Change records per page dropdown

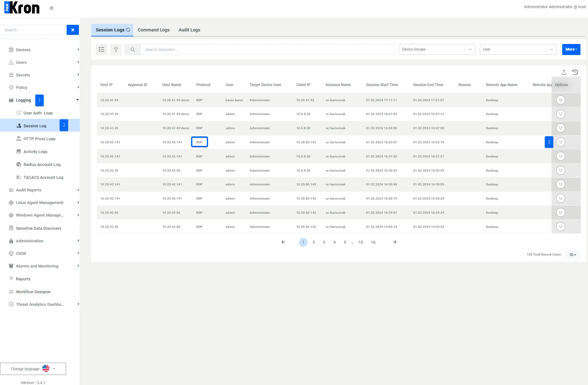coord(572,255)
